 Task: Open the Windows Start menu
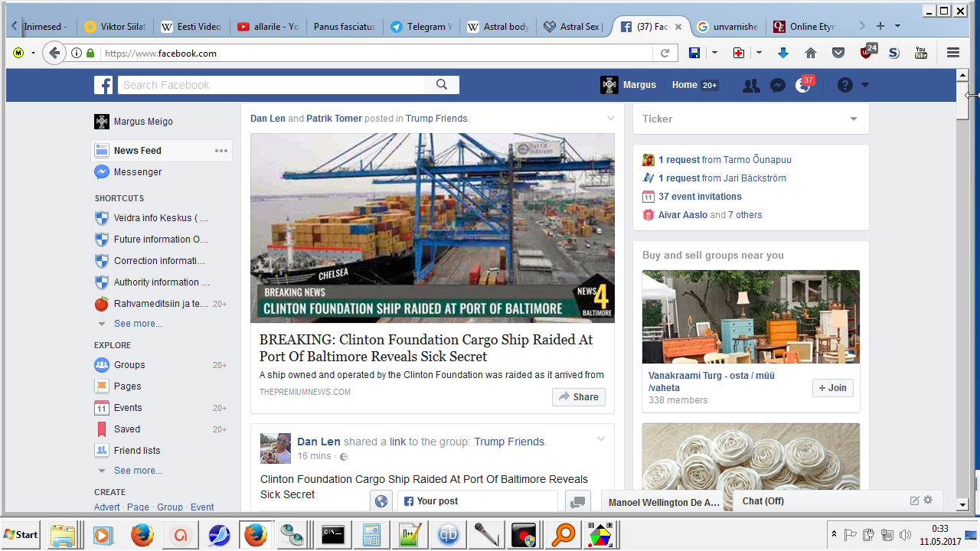pos(21,534)
